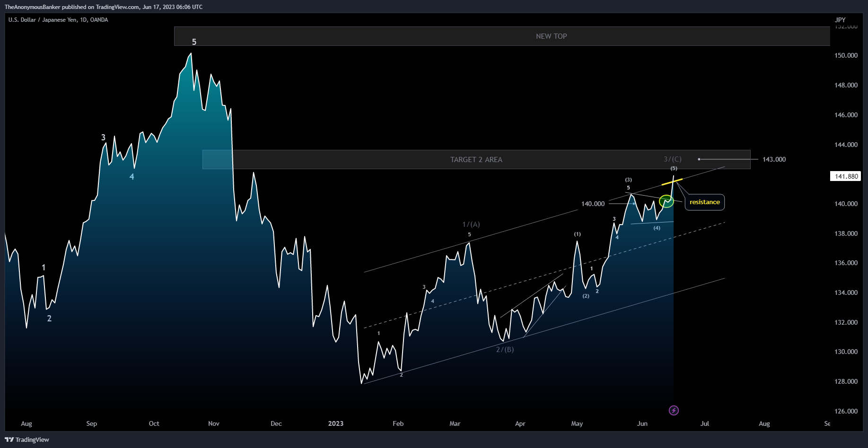
Task: Click the 1/(A) wave label
Action: pyautogui.click(x=471, y=224)
